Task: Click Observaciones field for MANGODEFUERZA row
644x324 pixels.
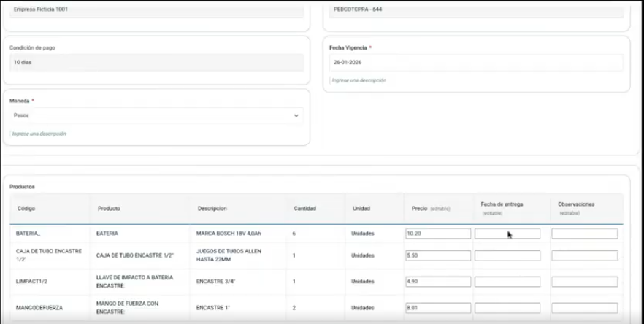Action: coord(584,308)
